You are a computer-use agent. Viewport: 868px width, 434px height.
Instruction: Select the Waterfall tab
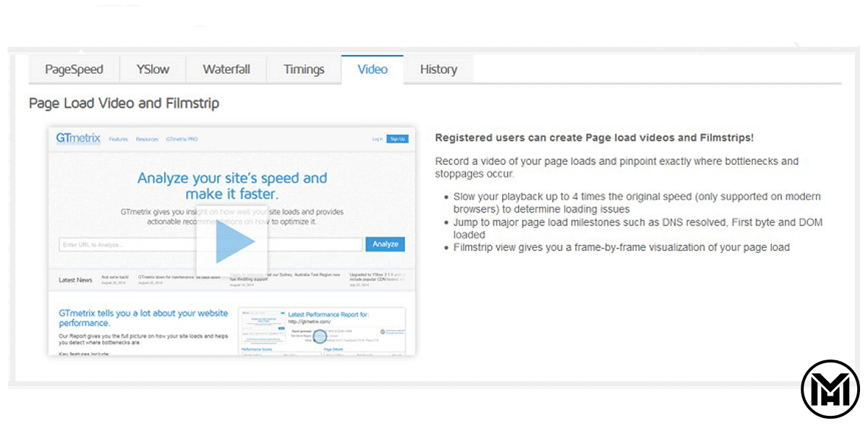(226, 69)
